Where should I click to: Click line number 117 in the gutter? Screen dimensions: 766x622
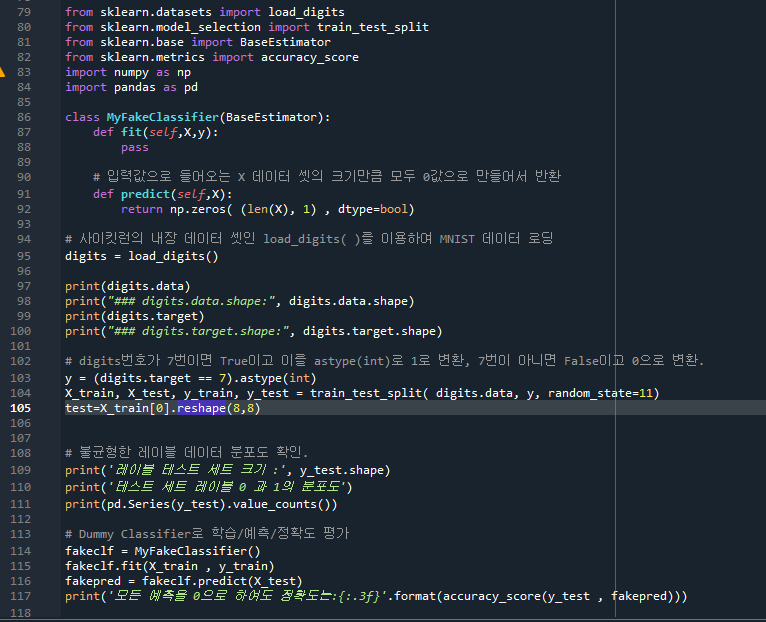21,597
